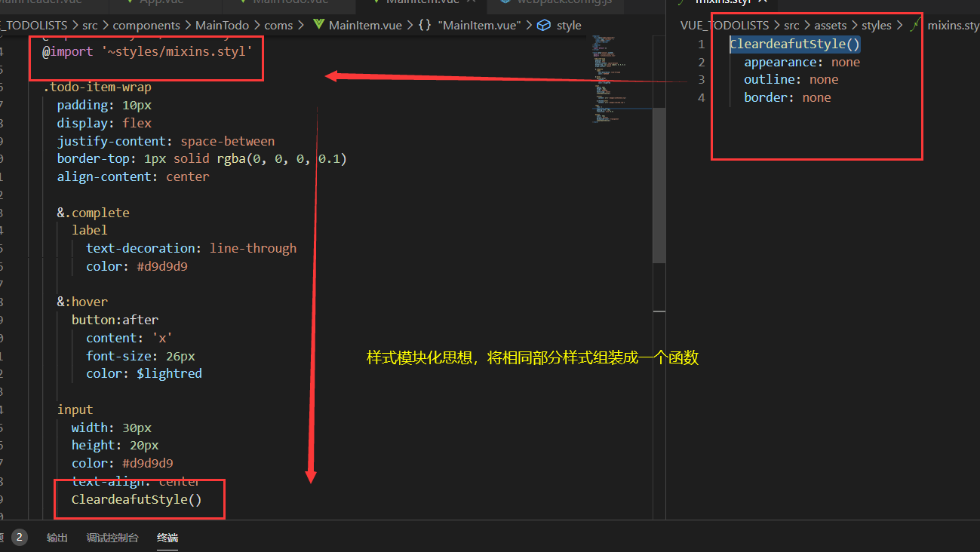The height and width of the screenshot is (552, 980).
Task: Click the input selector line
Action: [75, 409]
